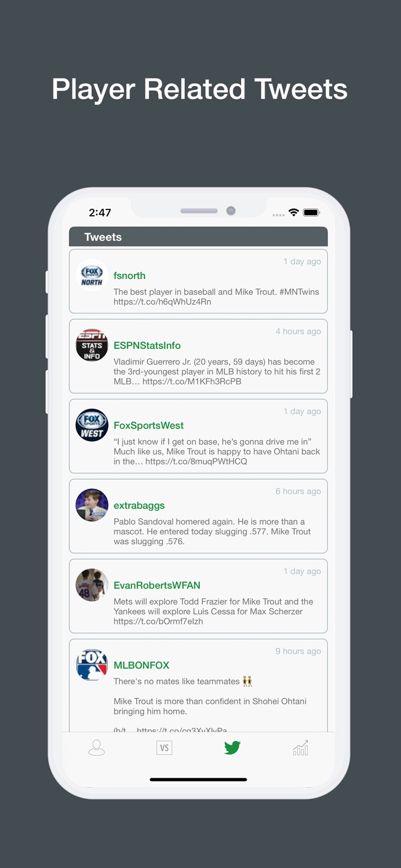The image size is (401, 868).
Task: Open the ESPNStatsInfo username link
Action: [x=147, y=345]
